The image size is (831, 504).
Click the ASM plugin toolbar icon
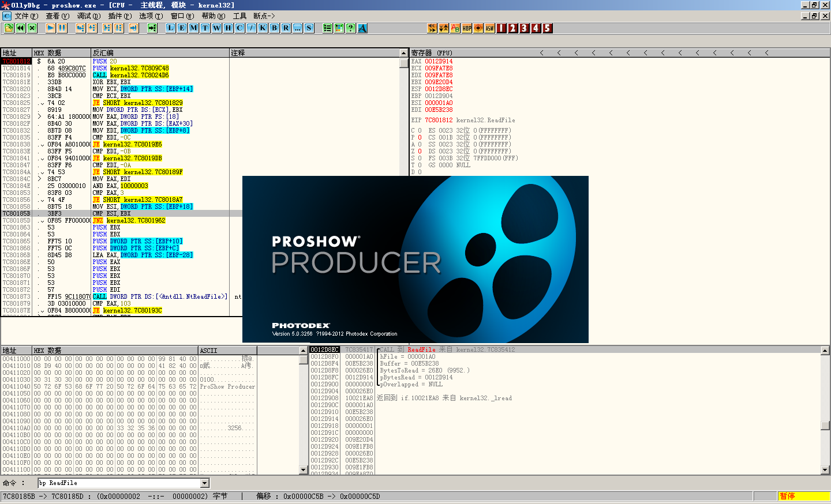coord(489,28)
